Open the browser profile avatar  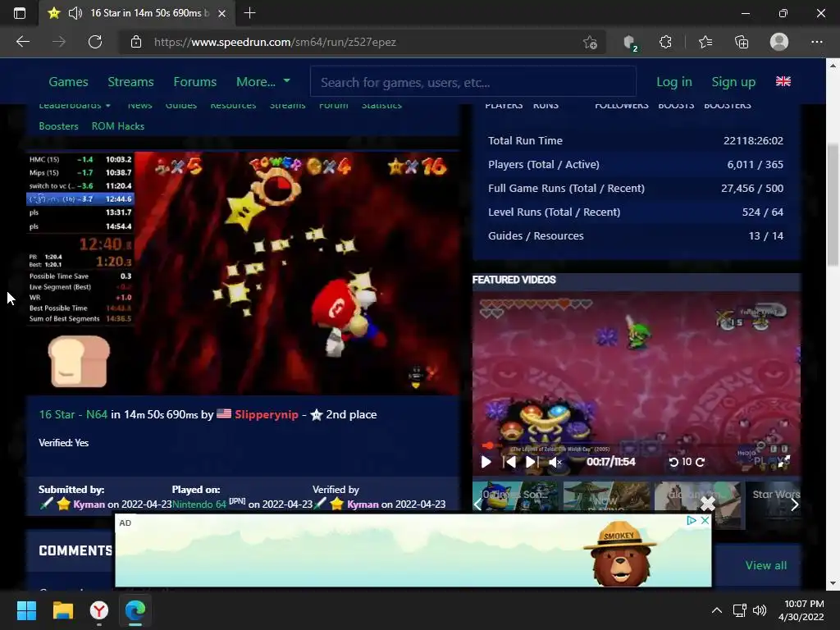point(779,42)
